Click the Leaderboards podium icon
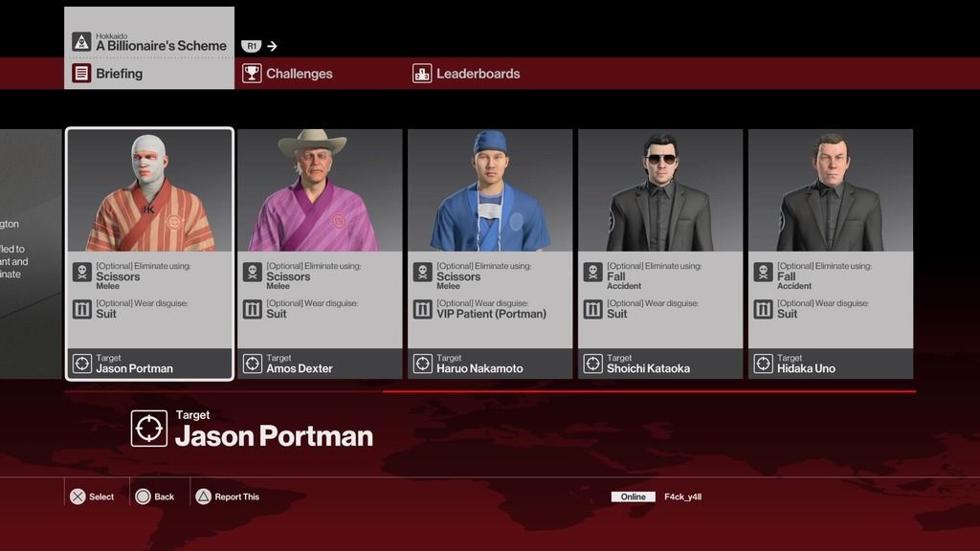Viewport: 980px width, 551px height. click(x=422, y=74)
